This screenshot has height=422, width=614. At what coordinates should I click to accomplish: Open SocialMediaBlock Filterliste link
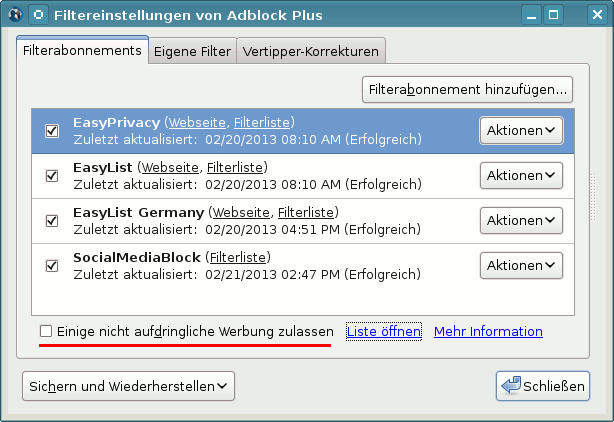(238, 258)
